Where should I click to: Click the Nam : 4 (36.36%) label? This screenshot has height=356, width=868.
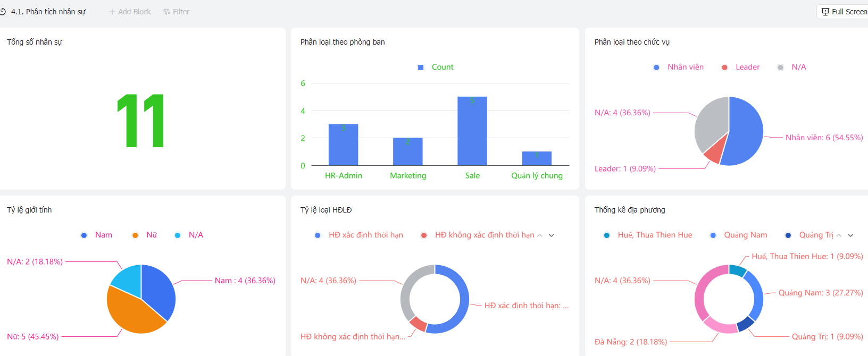click(x=245, y=281)
